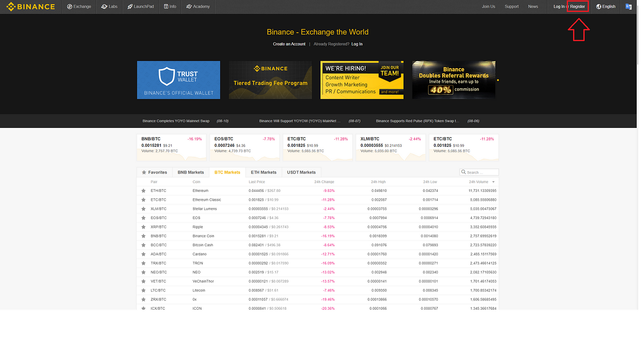Click Register in top bar
The image size is (644, 347).
coord(578,6)
